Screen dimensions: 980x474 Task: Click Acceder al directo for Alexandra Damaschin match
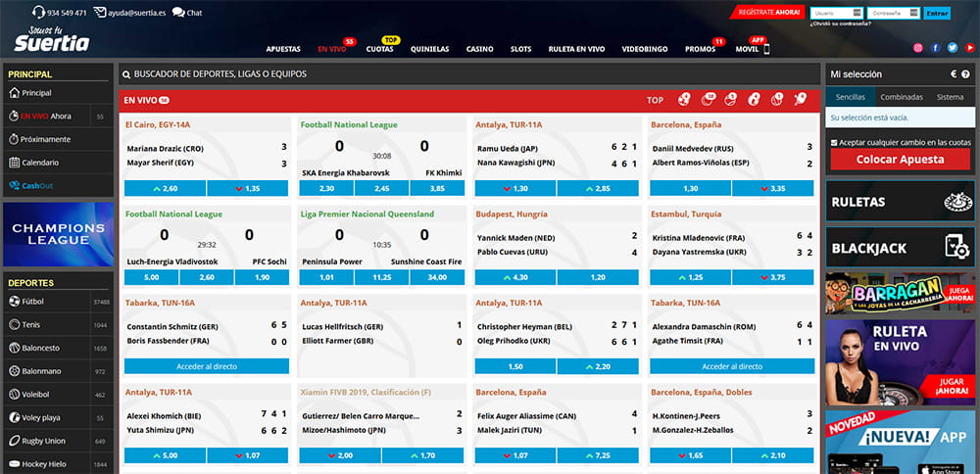tap(732, 366)
